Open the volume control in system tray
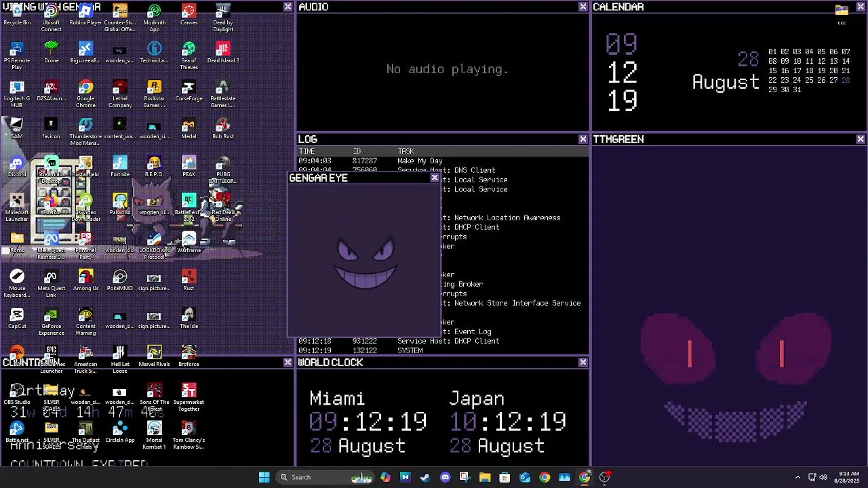 [823, 477]
